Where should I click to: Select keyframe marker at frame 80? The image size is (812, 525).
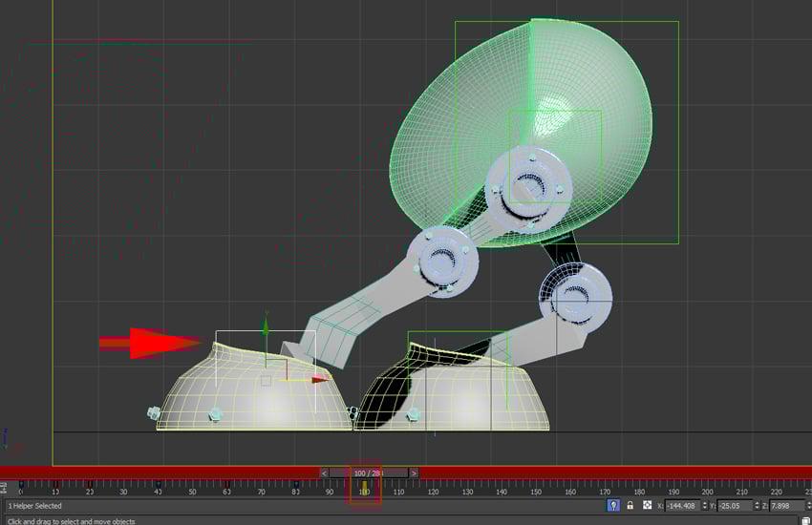click(x=296, y=485)
